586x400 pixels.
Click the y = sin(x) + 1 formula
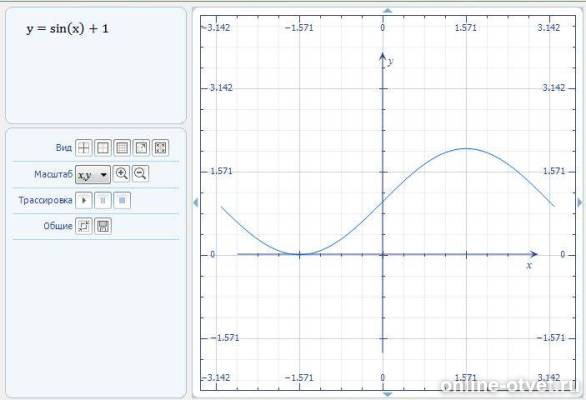pyautogui.click(x=67, y=29)
